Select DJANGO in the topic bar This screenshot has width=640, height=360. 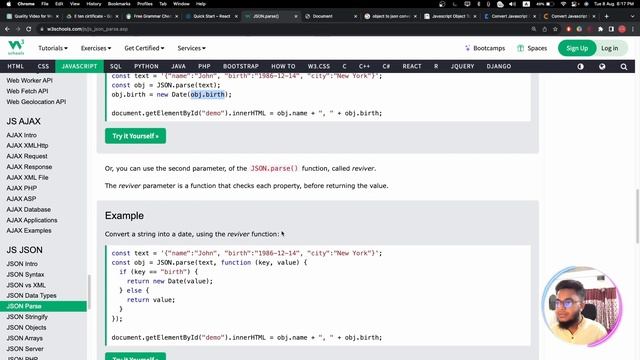coord(499,66)
